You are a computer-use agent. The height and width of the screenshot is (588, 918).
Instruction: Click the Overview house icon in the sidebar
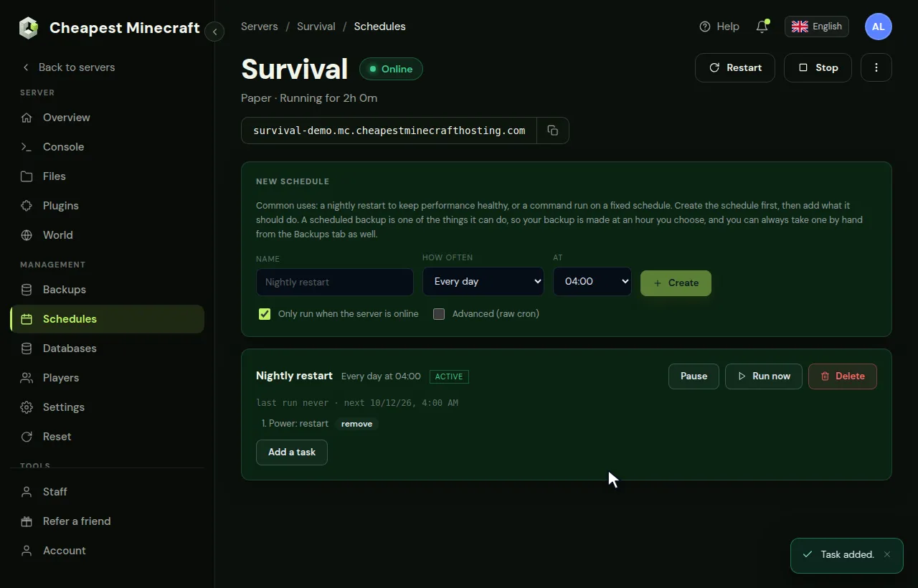[x=27, y=118]
